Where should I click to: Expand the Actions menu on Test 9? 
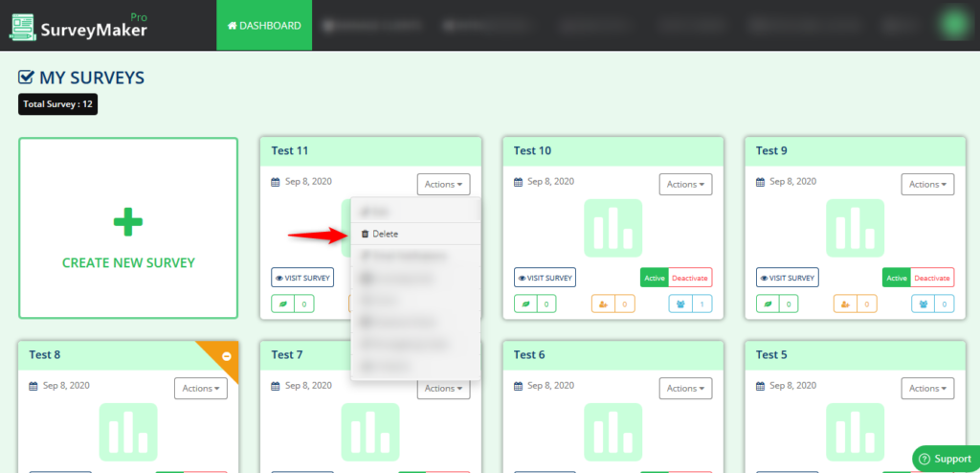coord(927,185)
